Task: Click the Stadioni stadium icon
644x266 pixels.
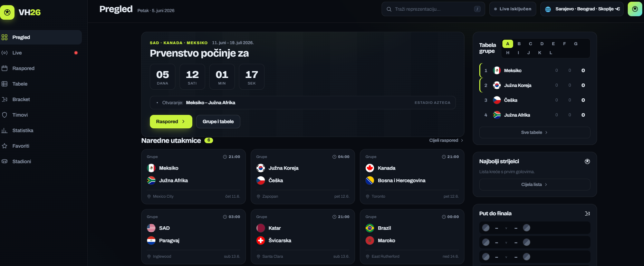Action: 4,161
